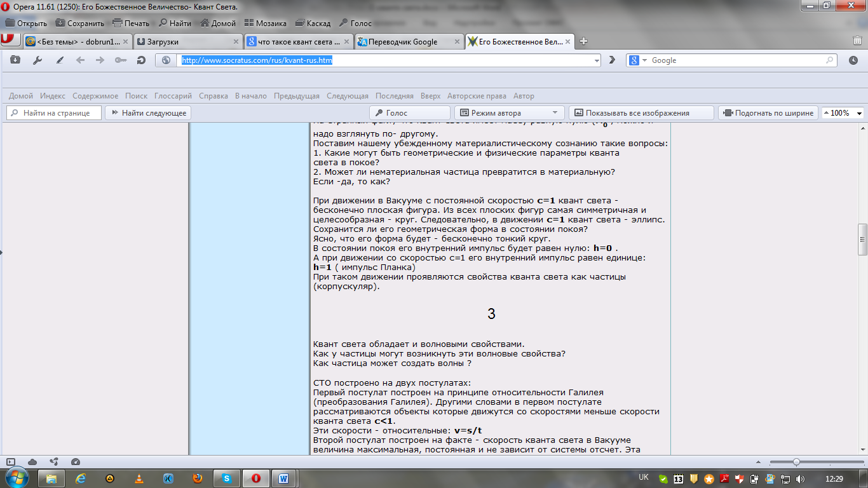
Task: Click the downloads icon in address bar row
Action: [x=15, y=60]
